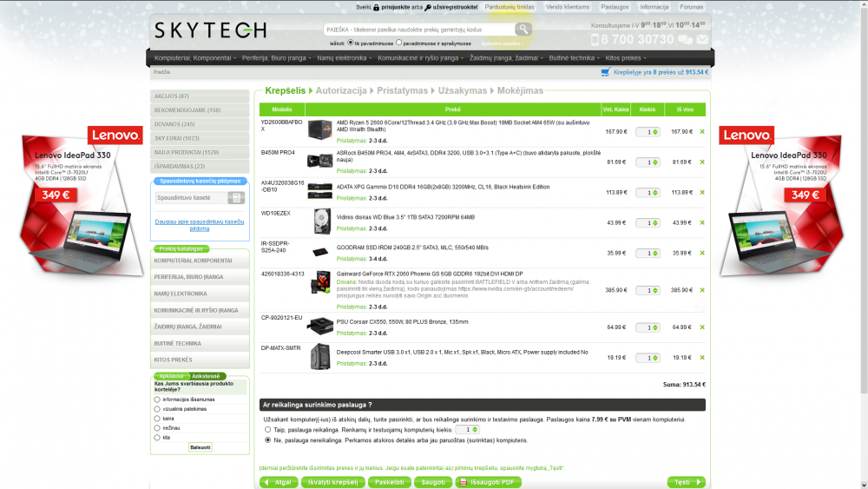Open 'AKCIJOS (87)' sidebar category
This screenshot has width=868, height=489.
pyautogui.click(x=200, y=96)
